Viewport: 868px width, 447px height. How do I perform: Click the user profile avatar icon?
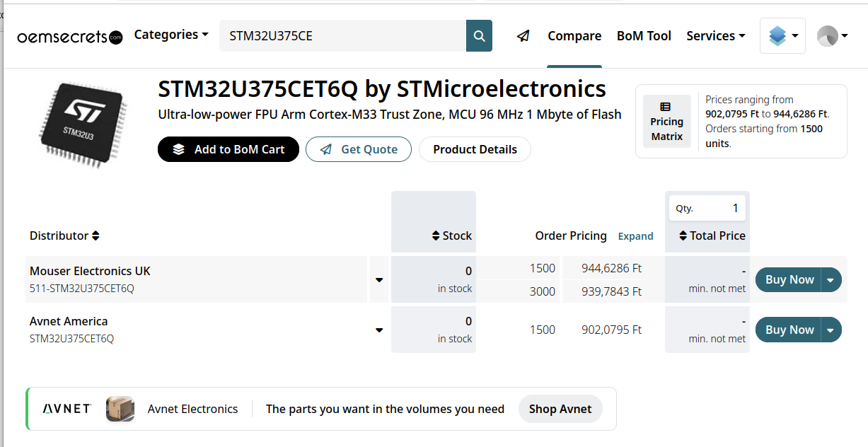tap(832, 35)
